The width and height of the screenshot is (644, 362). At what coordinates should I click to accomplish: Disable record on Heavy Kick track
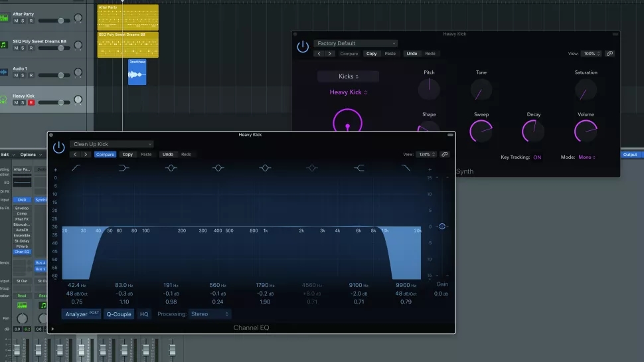coord(31,102)
